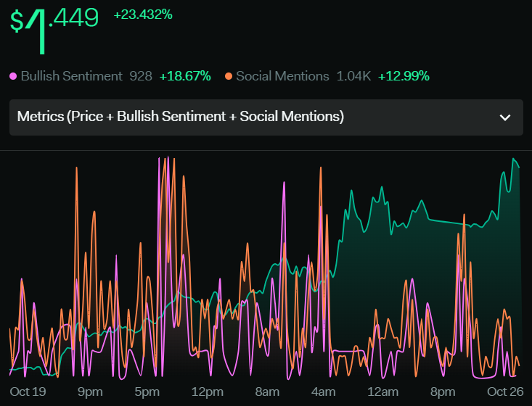The image size is (532, 406).
Task: Click the 8pm axis label
Action: click(443, 391)
